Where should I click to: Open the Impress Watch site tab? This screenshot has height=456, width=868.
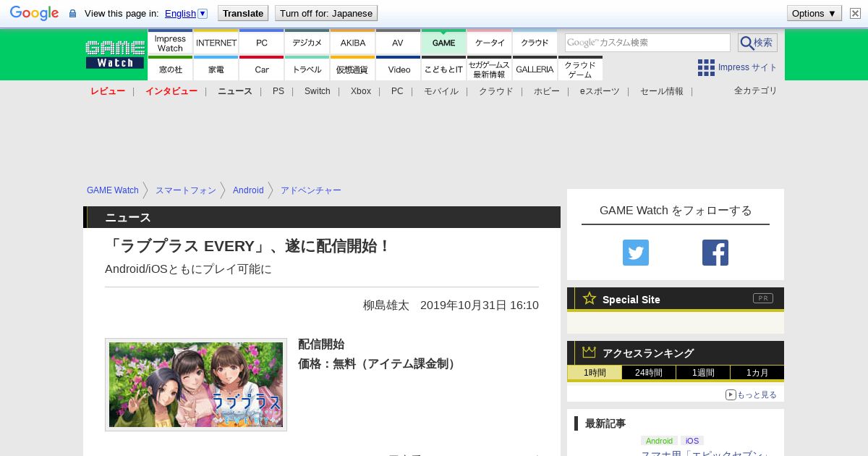click(170, 42)
